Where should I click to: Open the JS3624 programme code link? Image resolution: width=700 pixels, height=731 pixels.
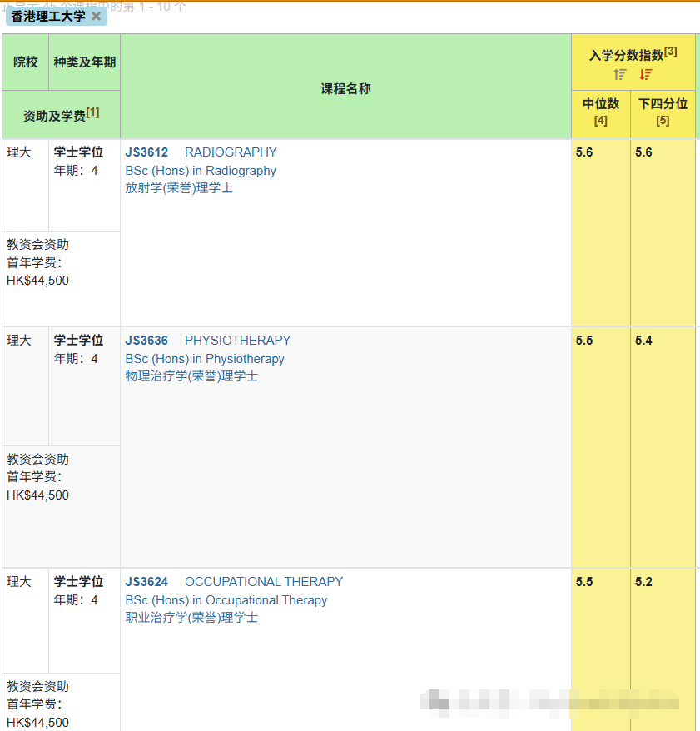[146, 582]
